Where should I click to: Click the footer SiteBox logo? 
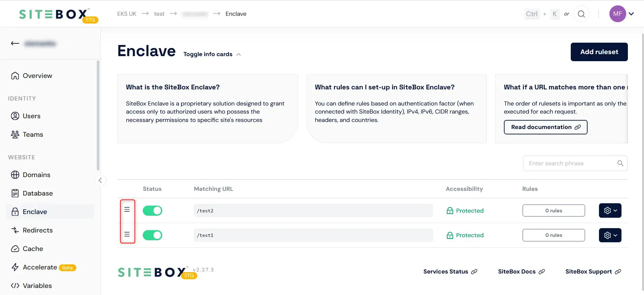(x=158, y=272)
